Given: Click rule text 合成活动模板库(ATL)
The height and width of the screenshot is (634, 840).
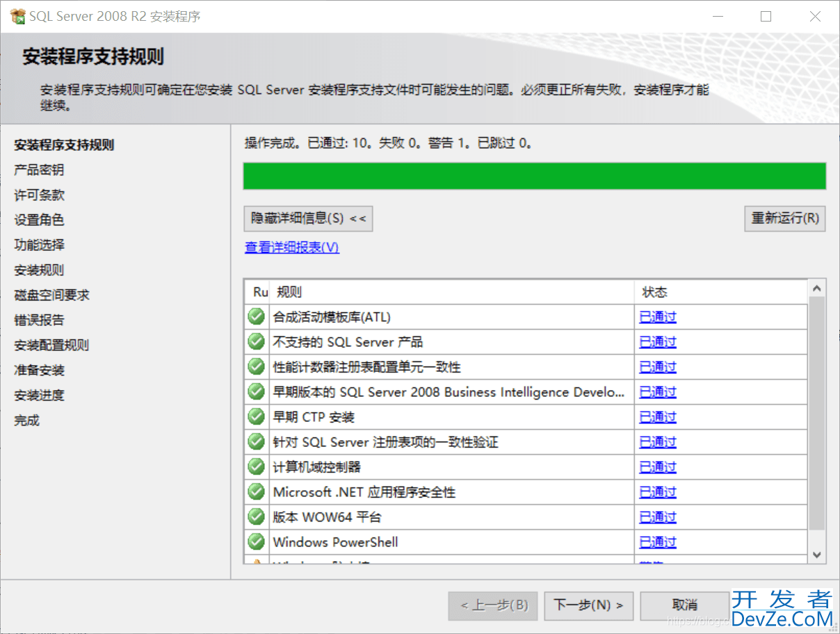Looking at the screenshot, I should coord(332,317).
